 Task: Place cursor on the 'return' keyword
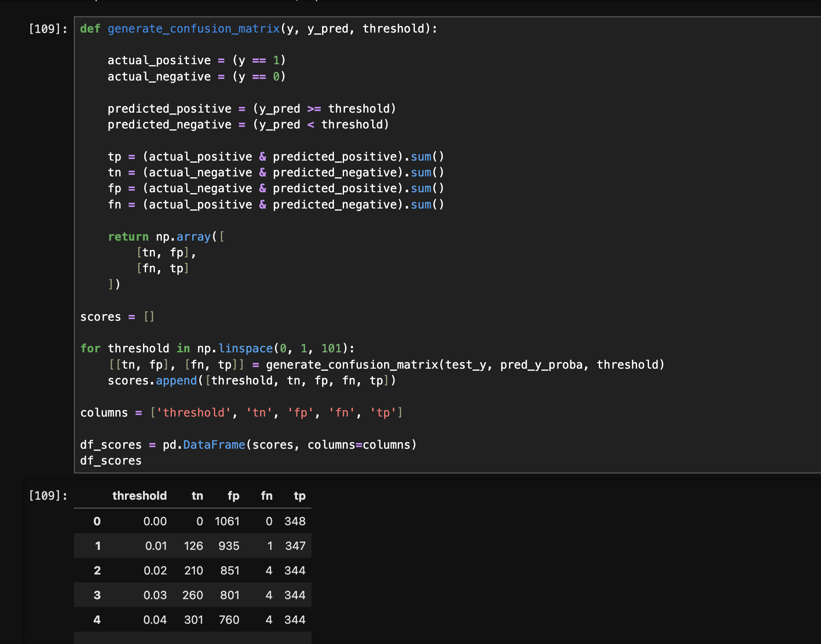pyautogui.click(x=128, y=237)
